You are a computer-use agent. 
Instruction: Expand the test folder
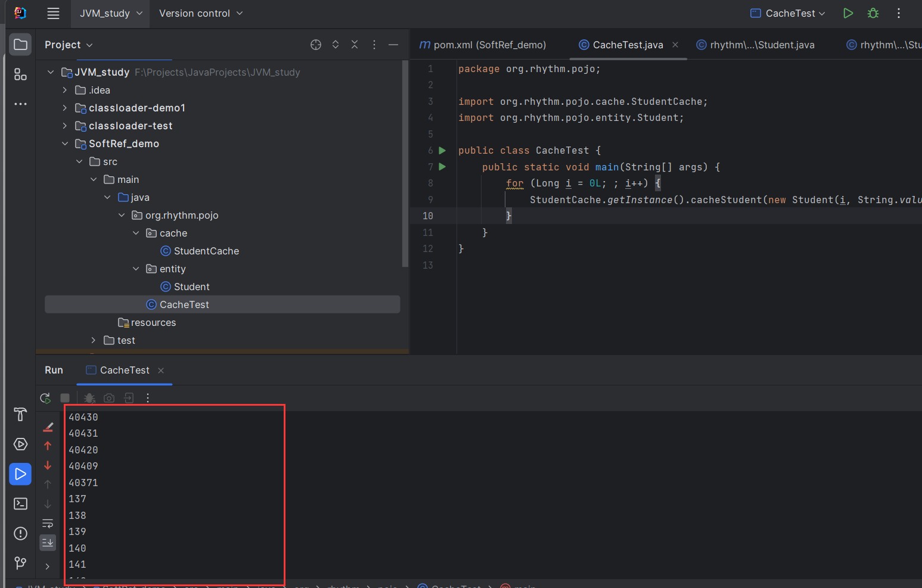coord(94,340)
